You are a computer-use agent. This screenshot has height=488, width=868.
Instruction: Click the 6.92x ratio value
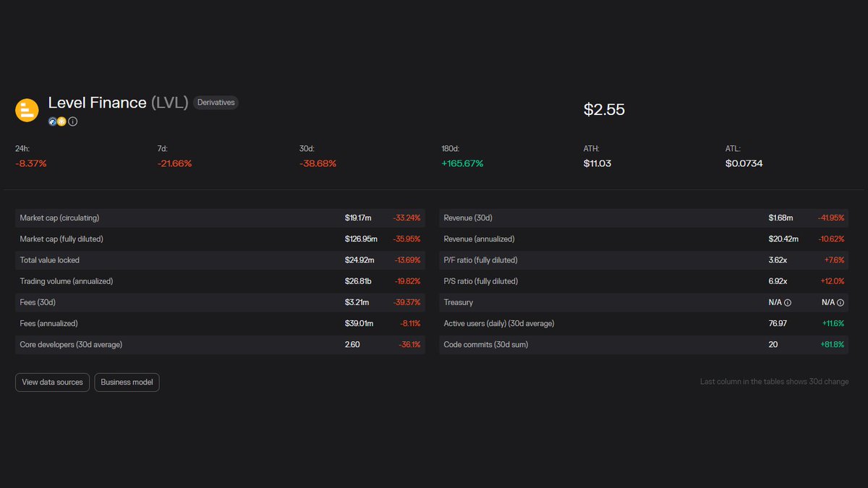778,281
